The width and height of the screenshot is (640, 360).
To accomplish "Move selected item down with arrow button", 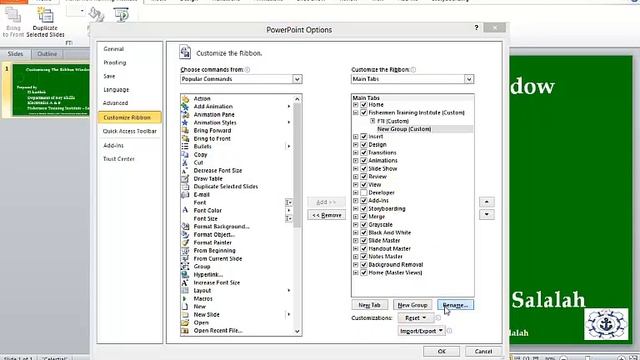I will tap(487, 215).
